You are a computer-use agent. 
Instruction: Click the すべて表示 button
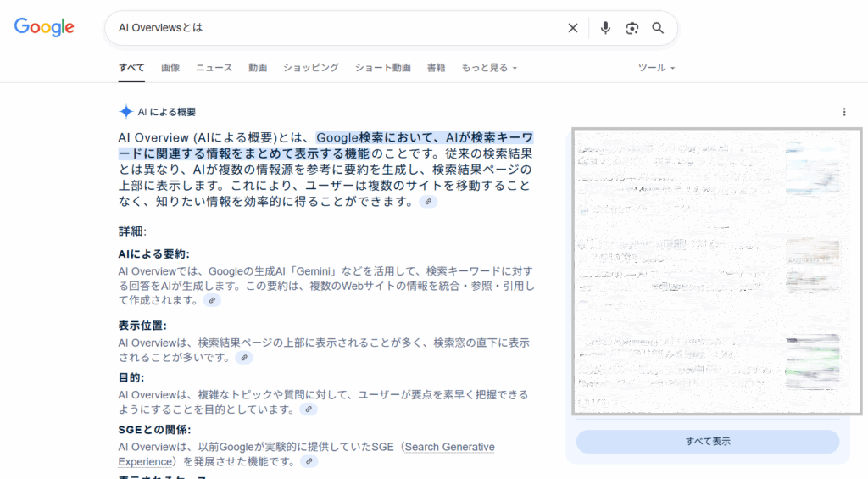click(x=708, y=442)
